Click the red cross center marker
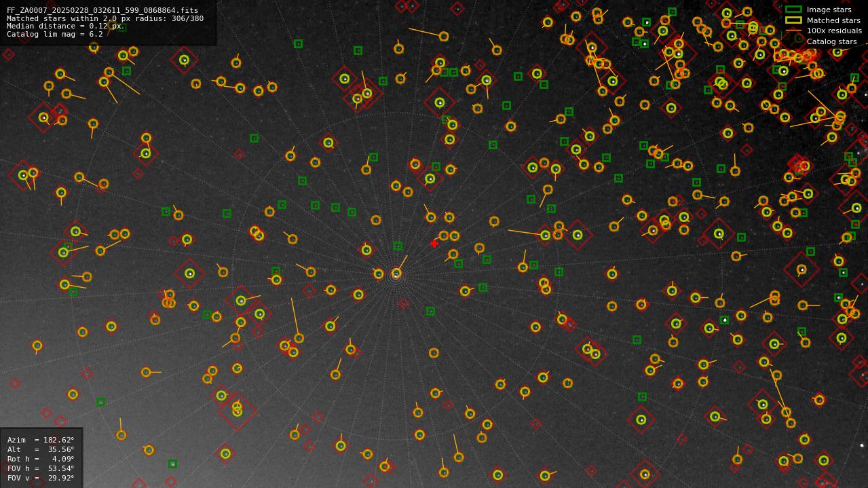This screenshot has height=488, width=868. pos(434,244)
